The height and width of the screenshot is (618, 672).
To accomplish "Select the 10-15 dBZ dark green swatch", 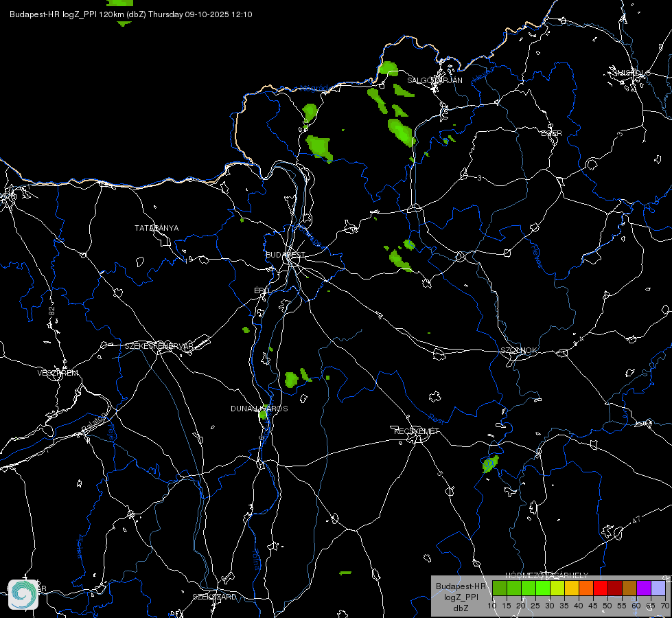I will point(500,588).
